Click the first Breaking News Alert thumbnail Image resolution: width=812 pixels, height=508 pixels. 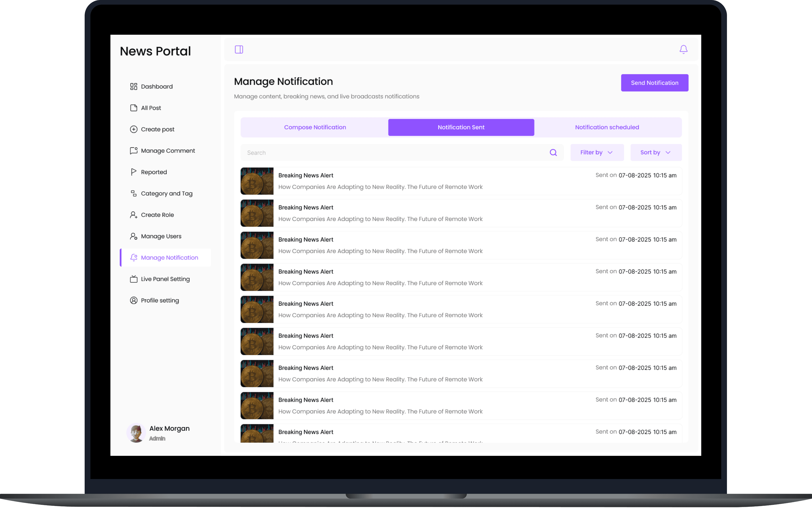coord(257,181)
